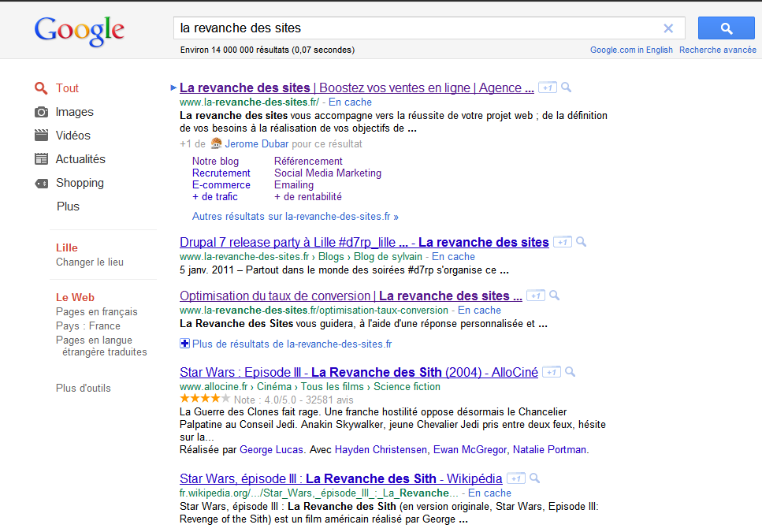This screenshot has height=532, width=762.
Task: Open Jerome Dubar's profile link
Action: [x=257, y=143]
